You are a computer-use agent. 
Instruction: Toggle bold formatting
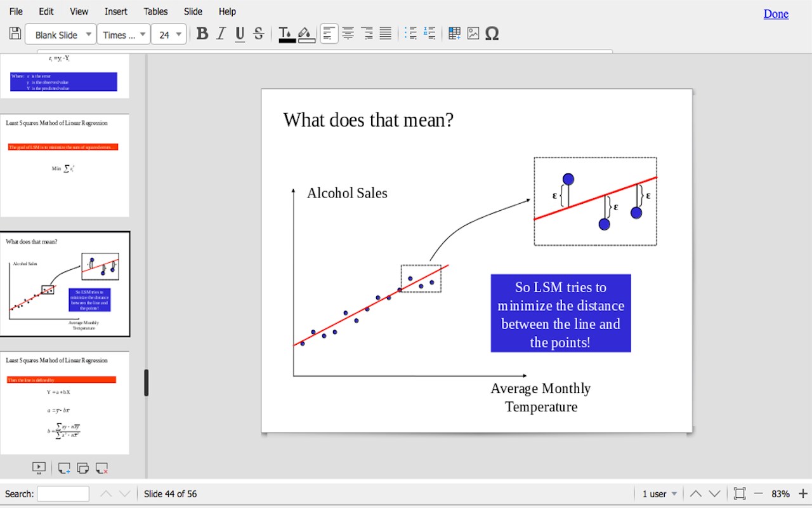[x=202, y=34]
